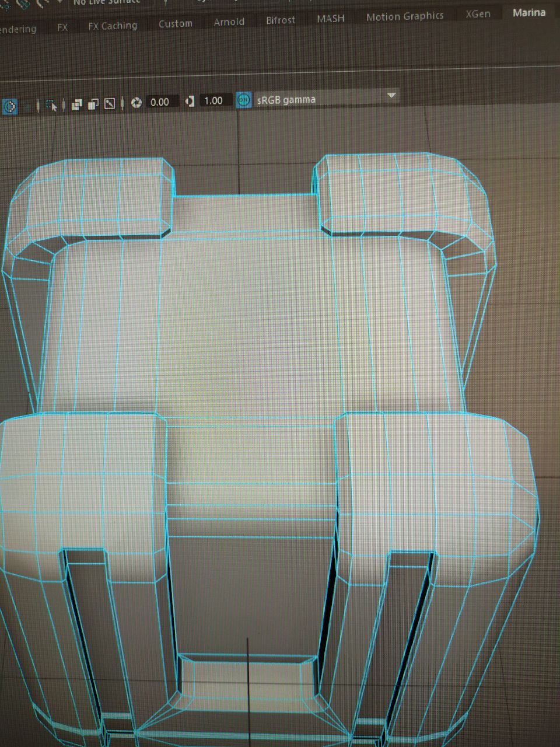The width and height of the screenshot is (560, 747).
Task: Click the selection highlight cursor icon
Action: (51, 106)
